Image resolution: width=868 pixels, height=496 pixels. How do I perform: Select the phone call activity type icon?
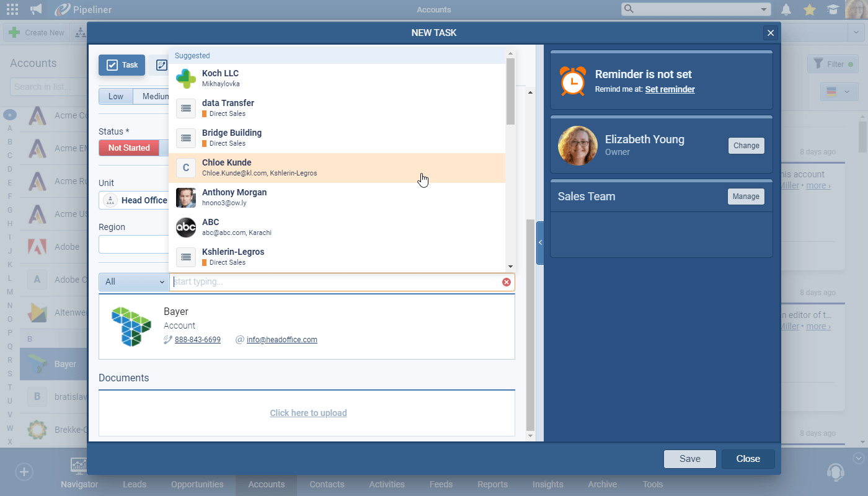tap(160, 65)
